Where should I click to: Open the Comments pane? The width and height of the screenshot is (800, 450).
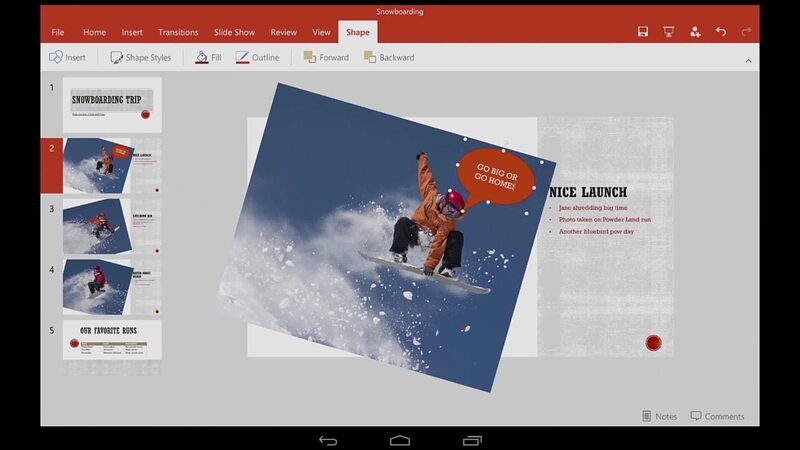717,416
